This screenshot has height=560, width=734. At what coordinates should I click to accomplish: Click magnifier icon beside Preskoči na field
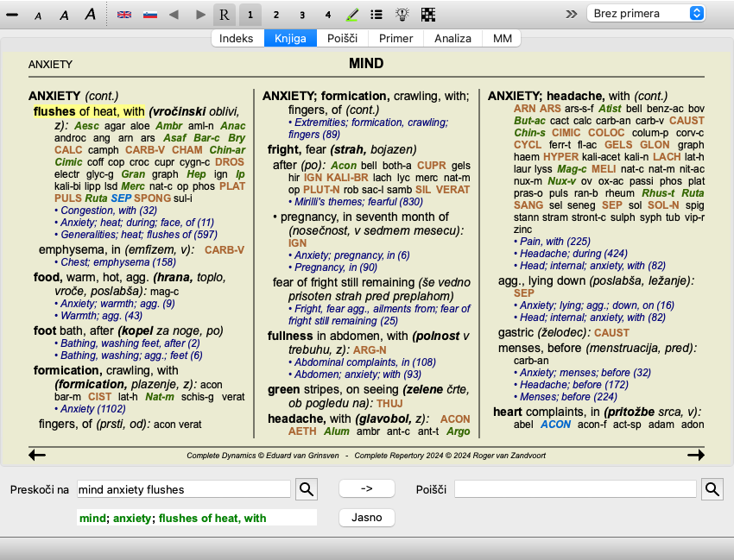(307, 489)
